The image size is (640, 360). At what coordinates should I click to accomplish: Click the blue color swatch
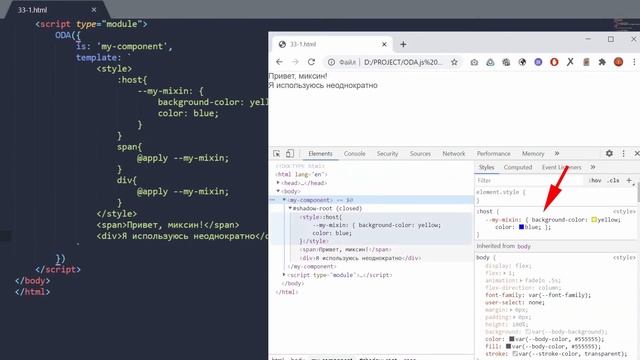[x=521, y=227]
